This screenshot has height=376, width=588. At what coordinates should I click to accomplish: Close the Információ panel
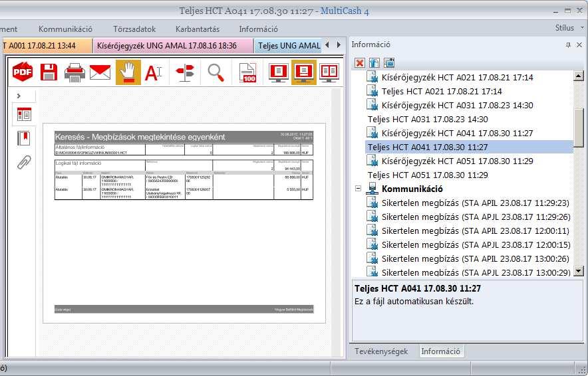point(579,45)
